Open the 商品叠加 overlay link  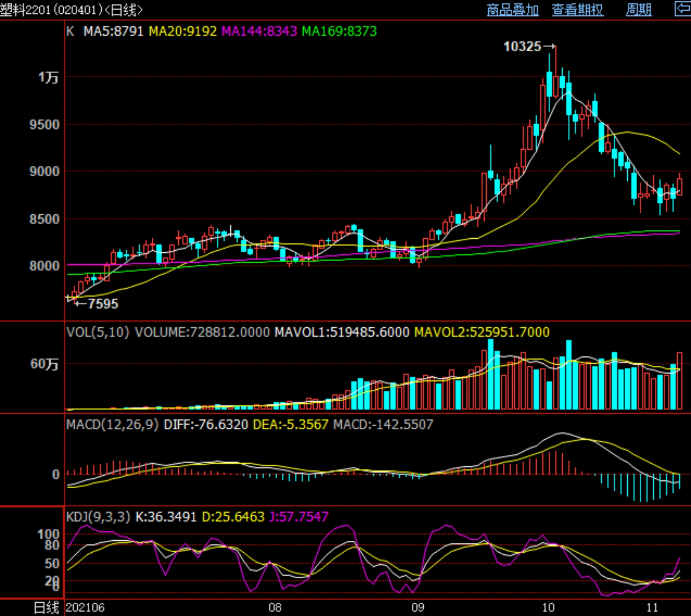coord(512,10)
